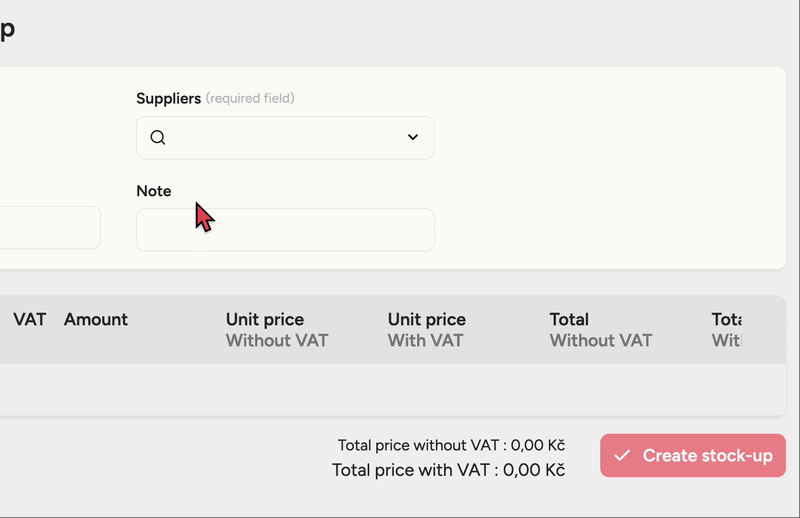Focus the Suppliers search text area
Screen dimensions: 800x518
[285, 138]
